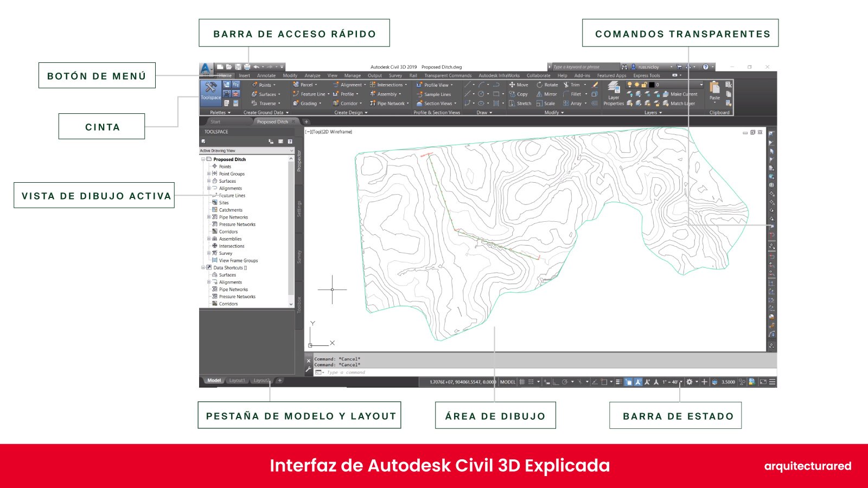Click the Toolspace button
The image size is (868, 488).
[210, 92]
